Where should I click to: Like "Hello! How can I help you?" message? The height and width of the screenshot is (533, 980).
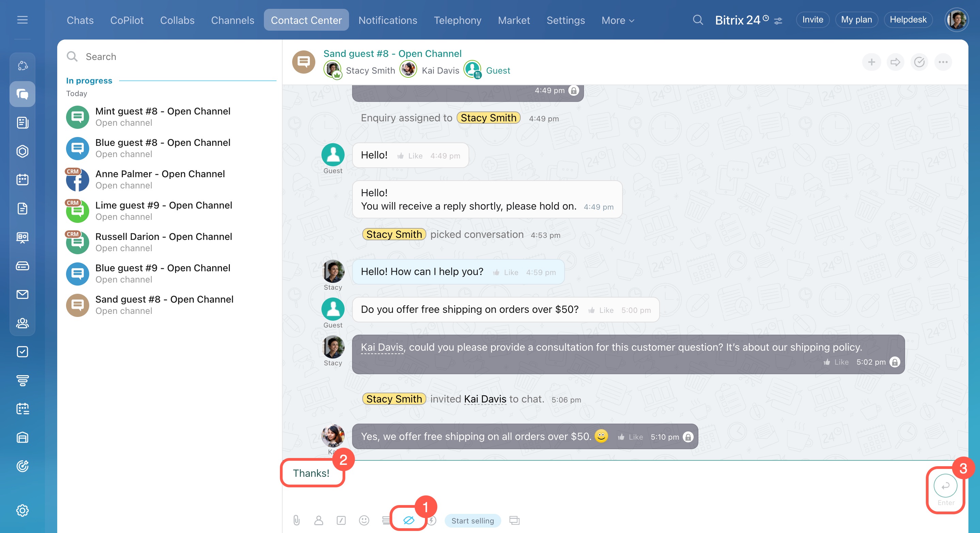(x=506, y=272)
